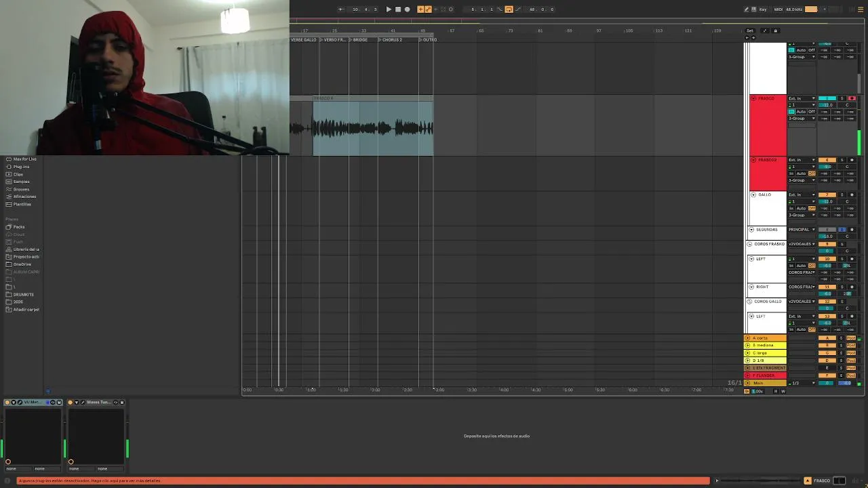Open Main track 1/2 output dropdown

pos(802,383)
